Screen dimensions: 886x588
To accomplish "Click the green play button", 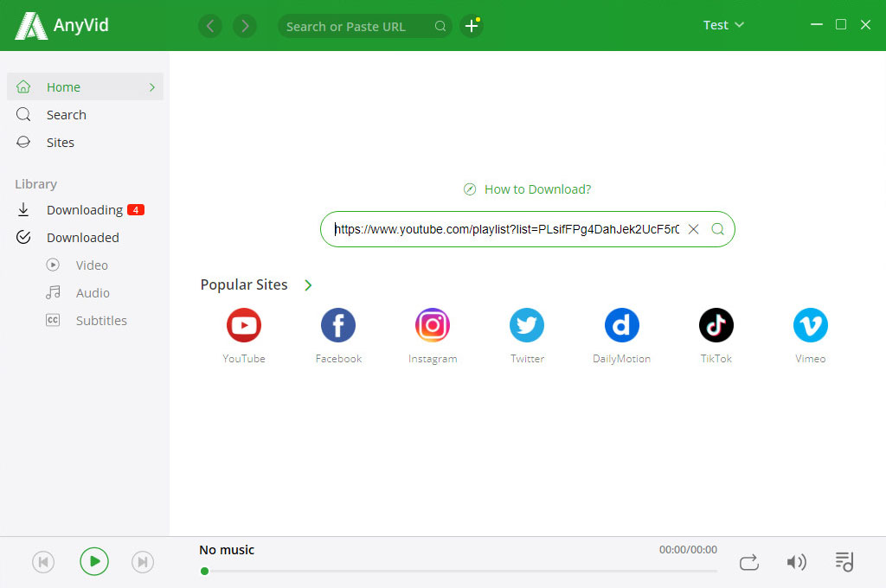I will pos(93,561).
